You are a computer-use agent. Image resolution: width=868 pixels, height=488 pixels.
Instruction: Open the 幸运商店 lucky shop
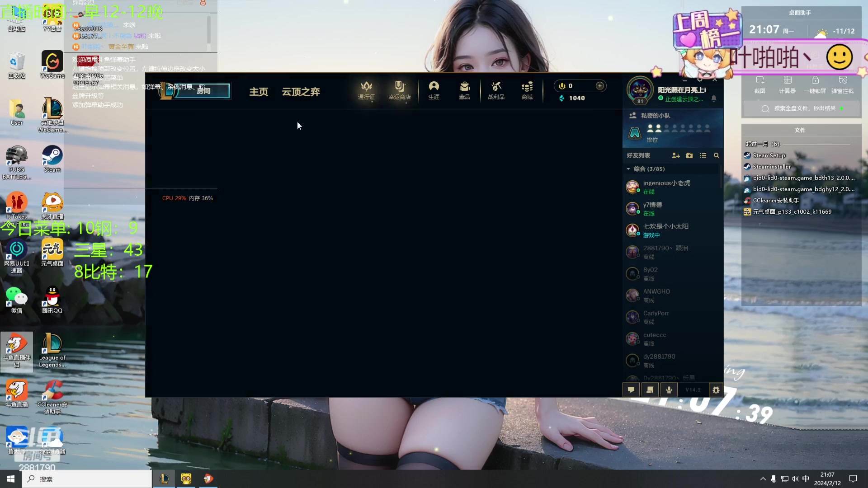[400, 90]
